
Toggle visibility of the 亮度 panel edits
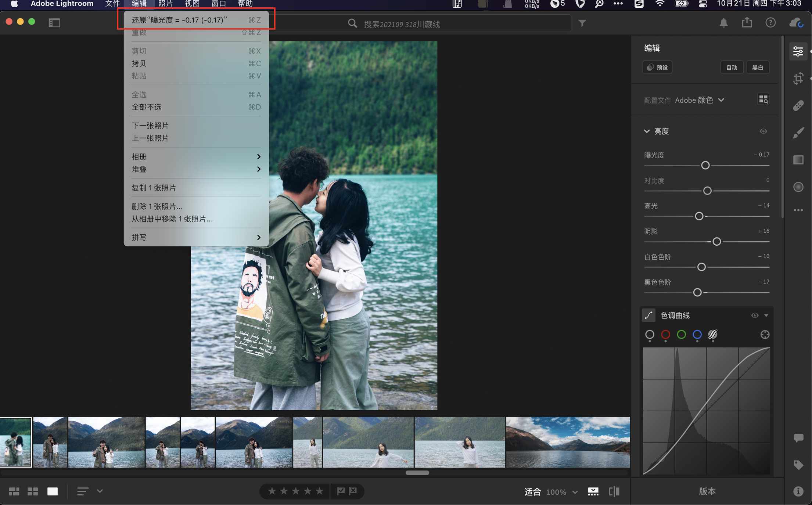[x=763, y=131]
